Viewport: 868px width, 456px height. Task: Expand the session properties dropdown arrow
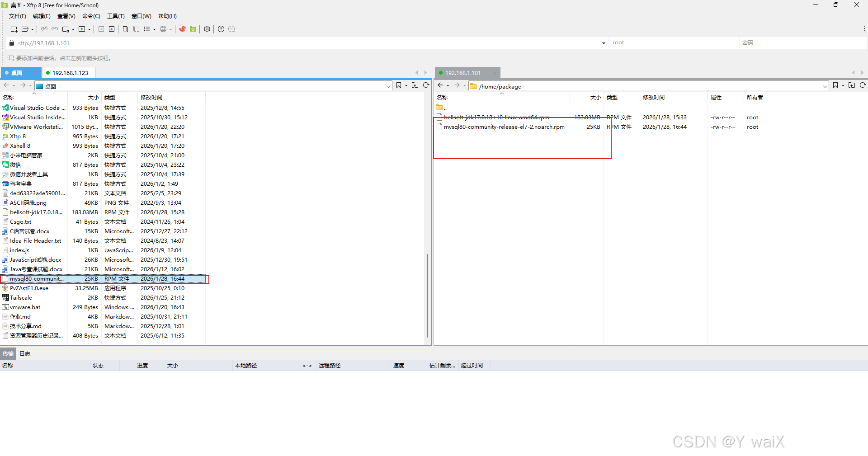click(x=73, y=29)
